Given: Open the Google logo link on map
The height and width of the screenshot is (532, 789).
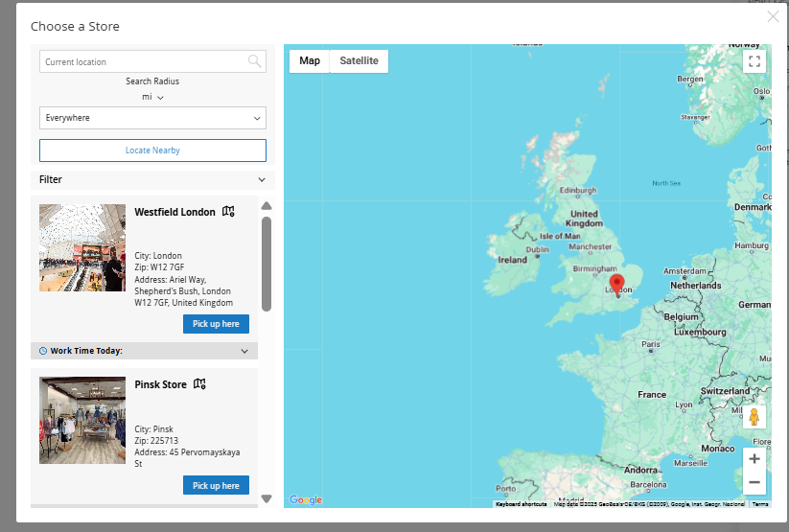Looking at the screenshot, I should point(306,499).
